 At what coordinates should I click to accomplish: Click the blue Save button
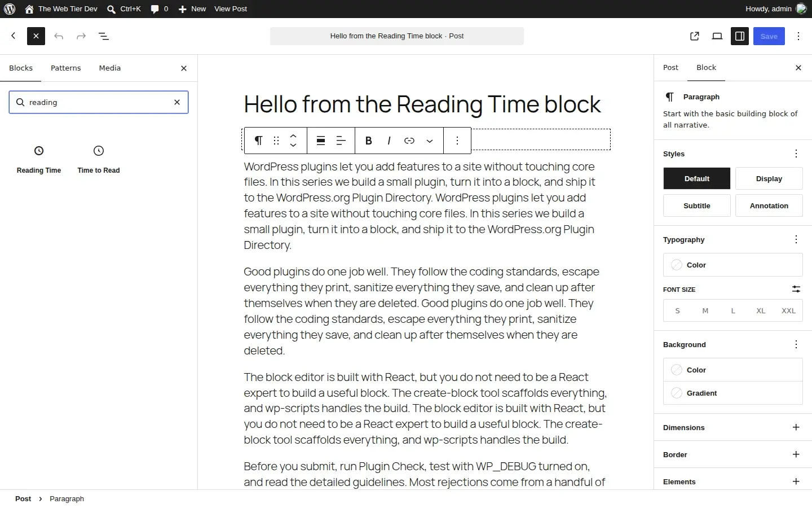[769, 36]
